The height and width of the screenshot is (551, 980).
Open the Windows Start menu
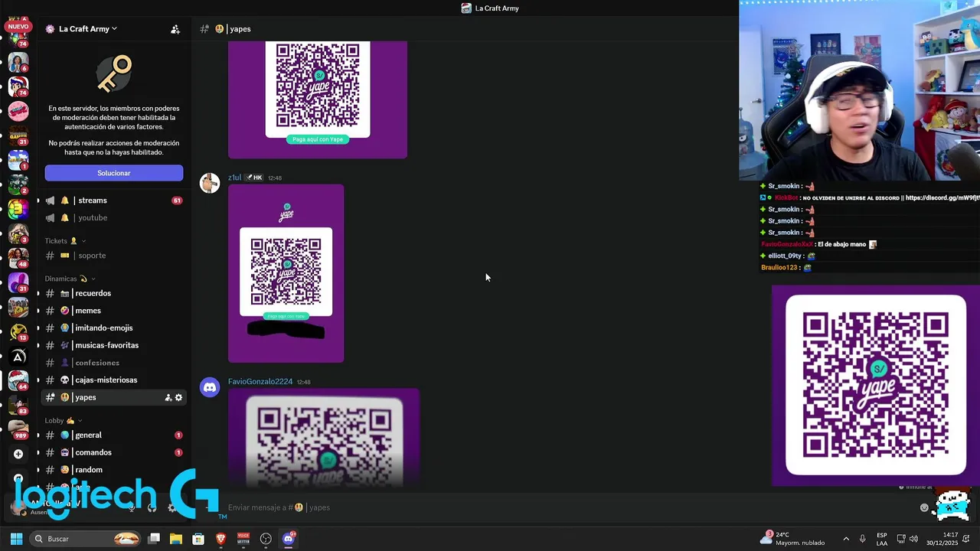point(16,539)
